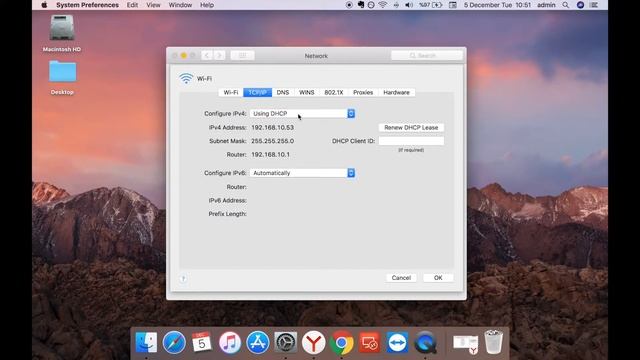640x360 pixels.
Task: Open the Edit menu
Action: pos(132,5)
